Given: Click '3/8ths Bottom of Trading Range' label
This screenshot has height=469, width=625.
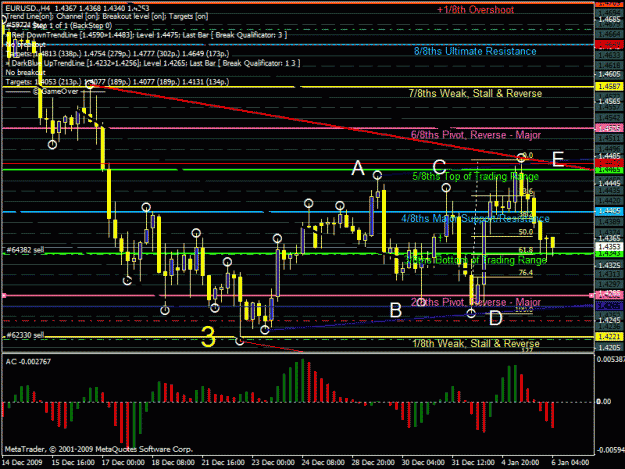Looking at the screenshot, I should [x=475, y=260].
